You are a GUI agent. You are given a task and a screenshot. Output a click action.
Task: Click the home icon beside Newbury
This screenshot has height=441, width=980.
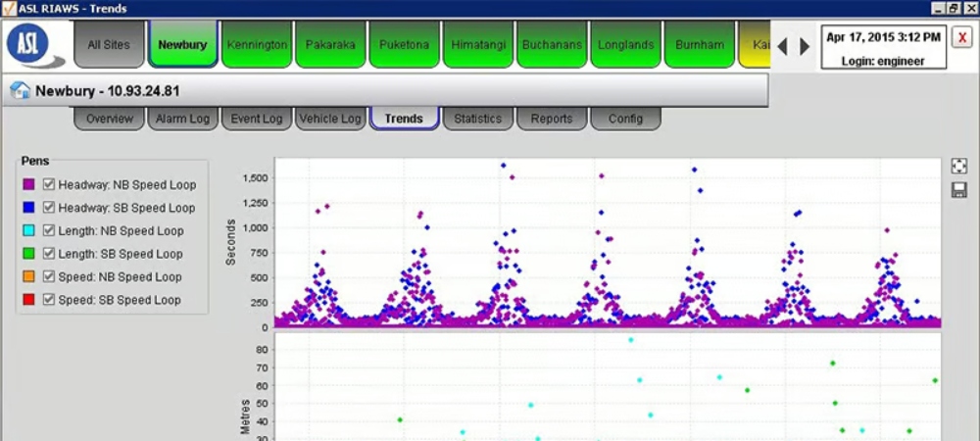click(x=20, y=90)
